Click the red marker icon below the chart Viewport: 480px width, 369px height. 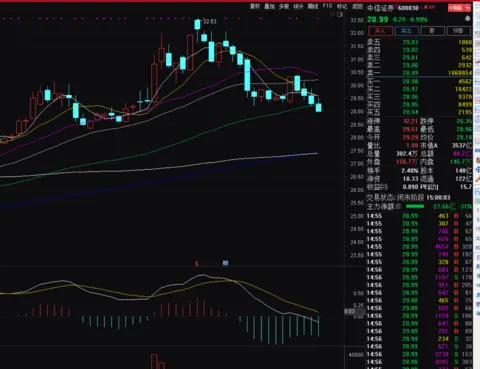(197, 263)
